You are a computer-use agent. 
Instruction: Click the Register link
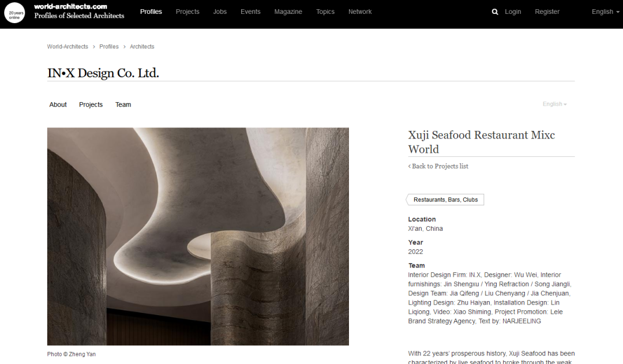click(x=547, y=12)
